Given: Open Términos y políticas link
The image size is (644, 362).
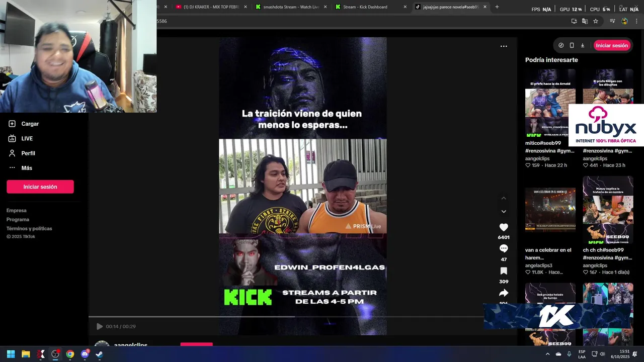Looking at the screenshot, I should point(29,229).
